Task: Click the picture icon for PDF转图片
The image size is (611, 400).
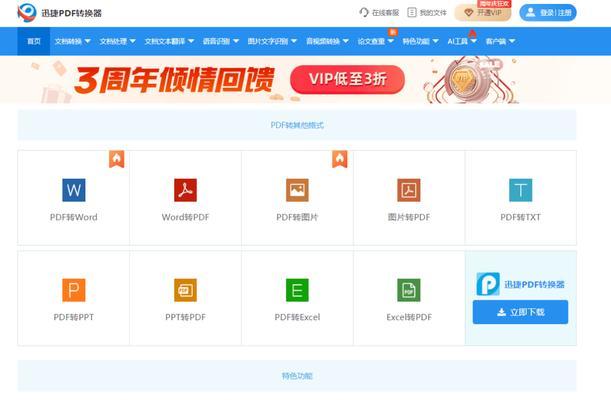Action: (x=297, y=190)
